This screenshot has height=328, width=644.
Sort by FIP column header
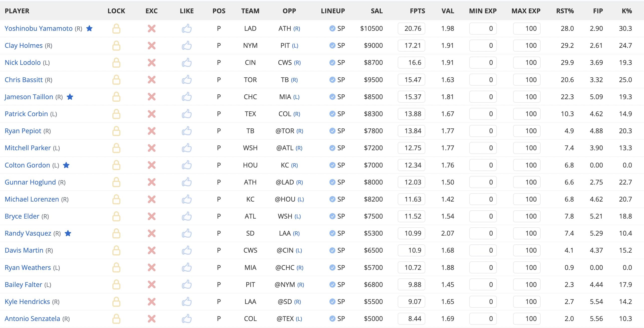tap(598, 11)
